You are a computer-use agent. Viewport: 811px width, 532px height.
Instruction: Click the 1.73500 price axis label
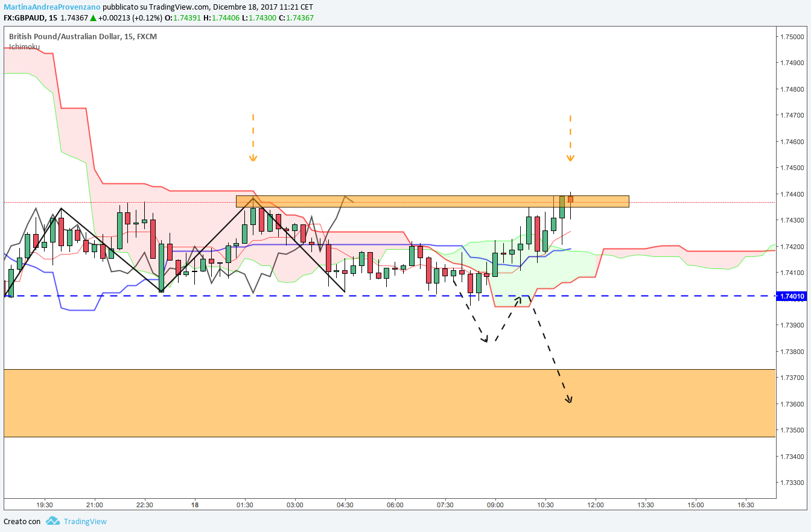click(x=793, y=430)
